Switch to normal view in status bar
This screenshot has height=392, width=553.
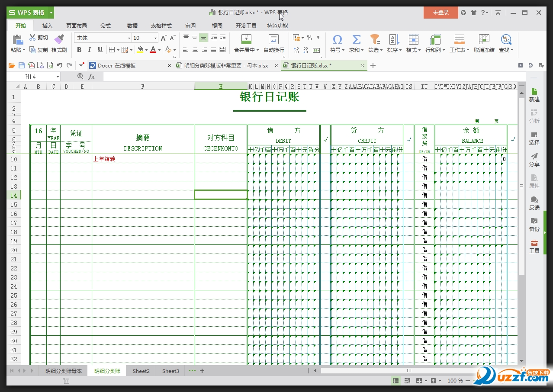coord(395,381)
